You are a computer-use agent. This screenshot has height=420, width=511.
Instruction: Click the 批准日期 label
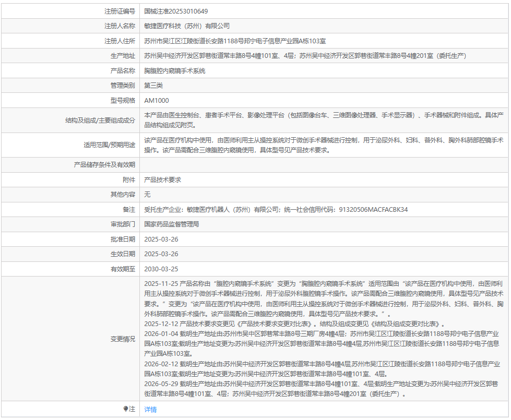click(x=123, y=239)
